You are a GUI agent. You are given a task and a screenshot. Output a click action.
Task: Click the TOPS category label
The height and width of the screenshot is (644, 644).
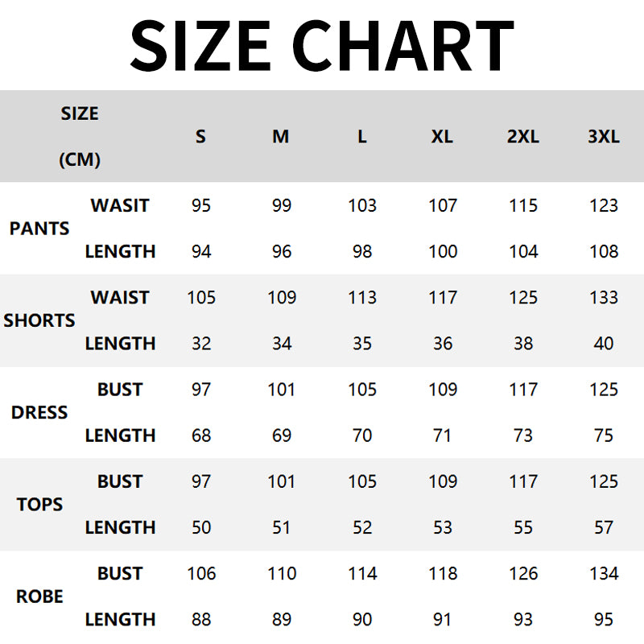[39, 505]
